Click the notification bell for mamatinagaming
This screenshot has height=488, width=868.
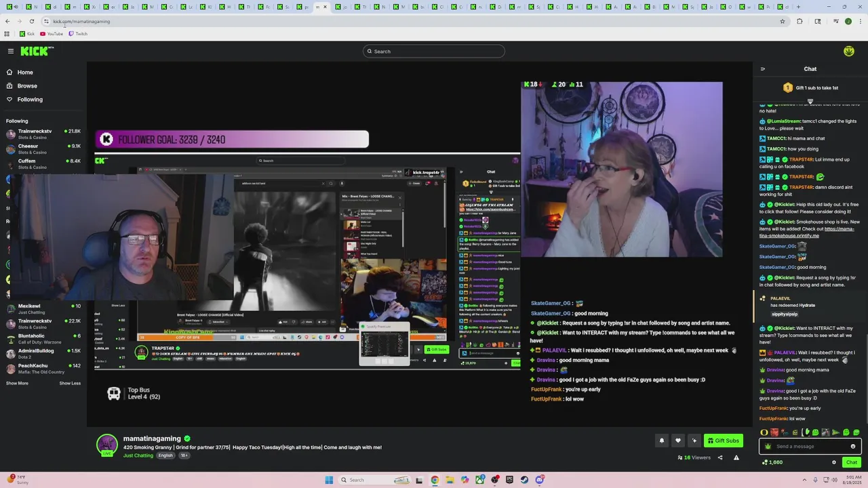click(662, 441)
